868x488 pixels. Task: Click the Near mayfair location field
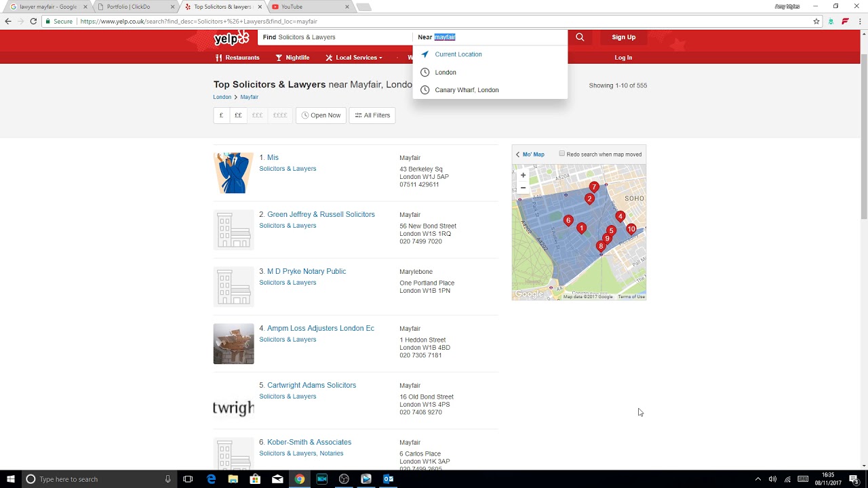490,37
